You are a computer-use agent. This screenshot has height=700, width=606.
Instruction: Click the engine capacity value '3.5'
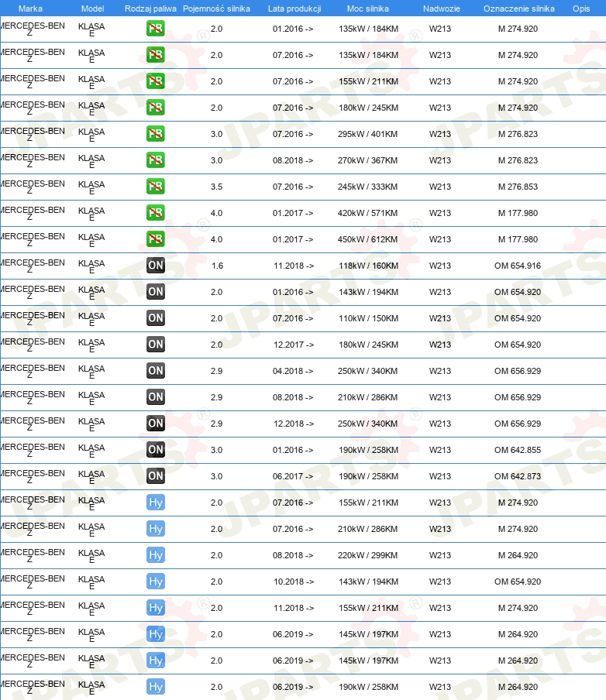216,187
